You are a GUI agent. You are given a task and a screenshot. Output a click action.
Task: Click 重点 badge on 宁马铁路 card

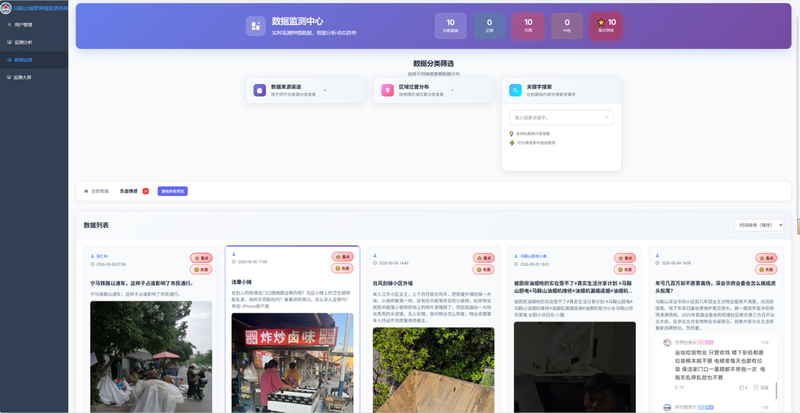pos(201,258)
